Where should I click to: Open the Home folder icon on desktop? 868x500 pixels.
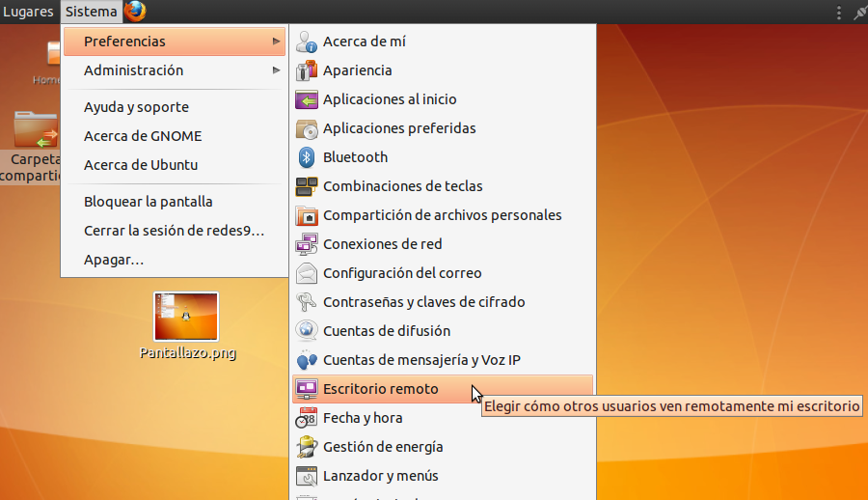[x=54, y=55]
